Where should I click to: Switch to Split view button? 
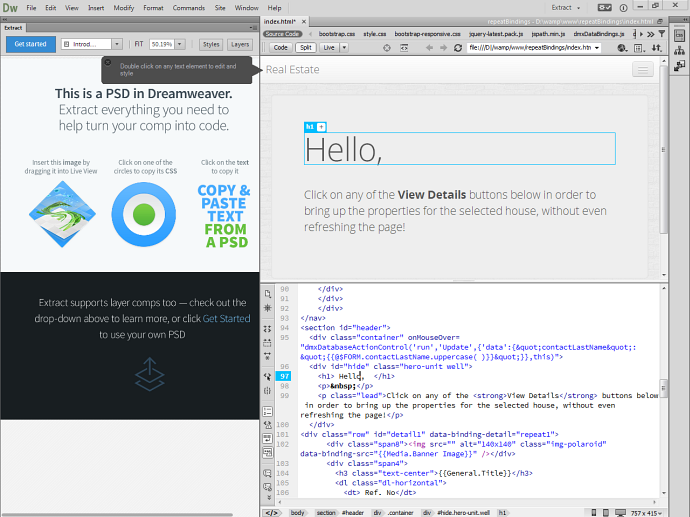click(306, 48)
